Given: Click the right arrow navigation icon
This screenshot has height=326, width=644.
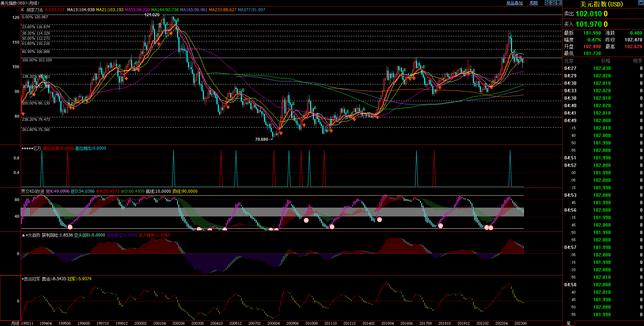Looking at the screenshot, I should (x=553, y=3).
